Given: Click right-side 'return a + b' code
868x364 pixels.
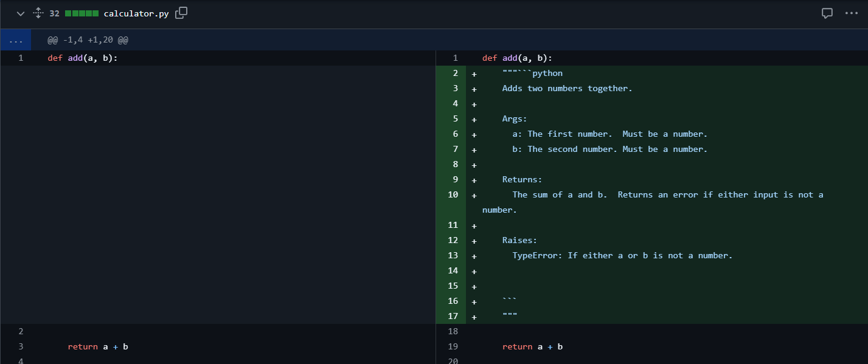Looking at the screenshot, I should point(532,347).
